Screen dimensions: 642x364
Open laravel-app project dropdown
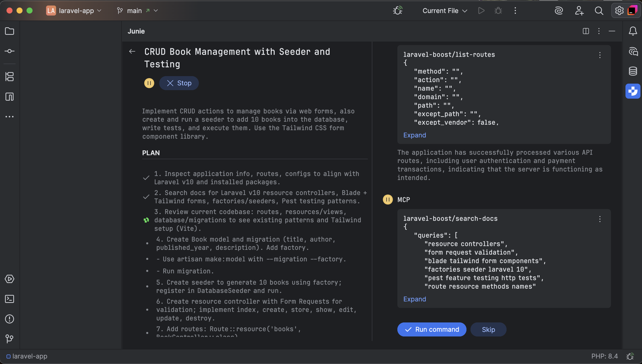click(x=74, y=11)
